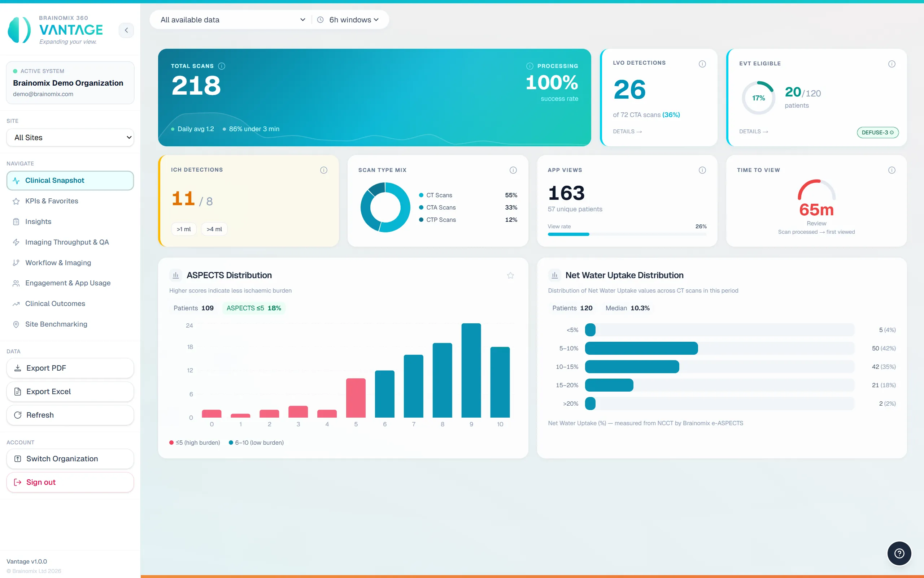Screen dimensions: 924x578
Task: Open the help question-mark button
Action: (899, 553)
